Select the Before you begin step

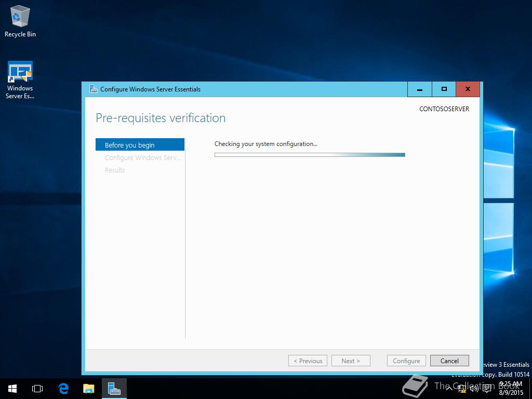pyautogui.click(x=140, y=145)
